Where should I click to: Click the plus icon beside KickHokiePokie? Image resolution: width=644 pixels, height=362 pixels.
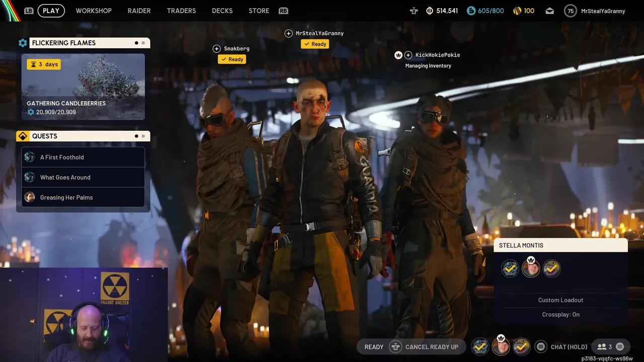(x=408, y=55)
